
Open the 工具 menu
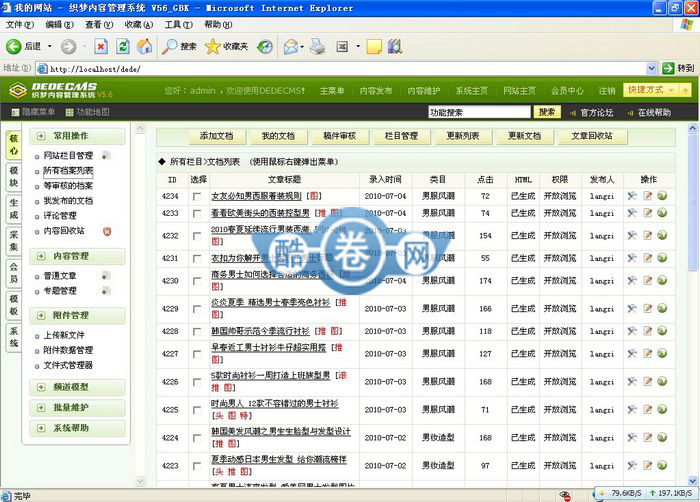179,25
